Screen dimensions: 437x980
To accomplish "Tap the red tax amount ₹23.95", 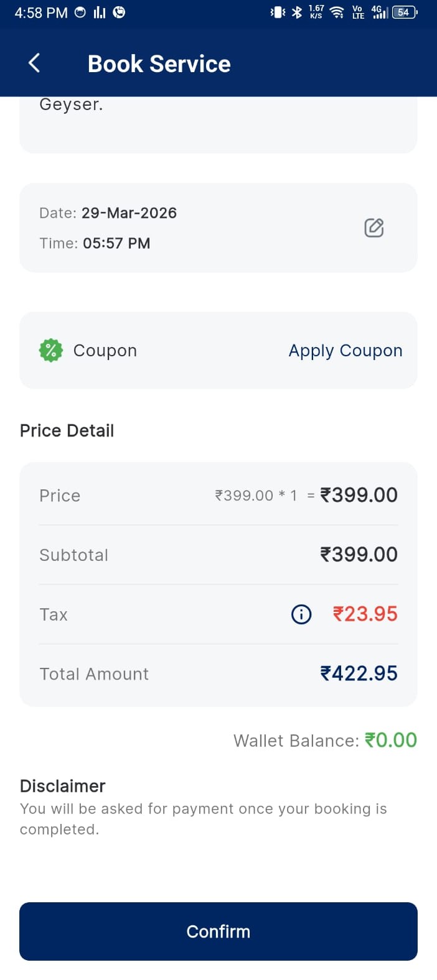I will point(365,614).
